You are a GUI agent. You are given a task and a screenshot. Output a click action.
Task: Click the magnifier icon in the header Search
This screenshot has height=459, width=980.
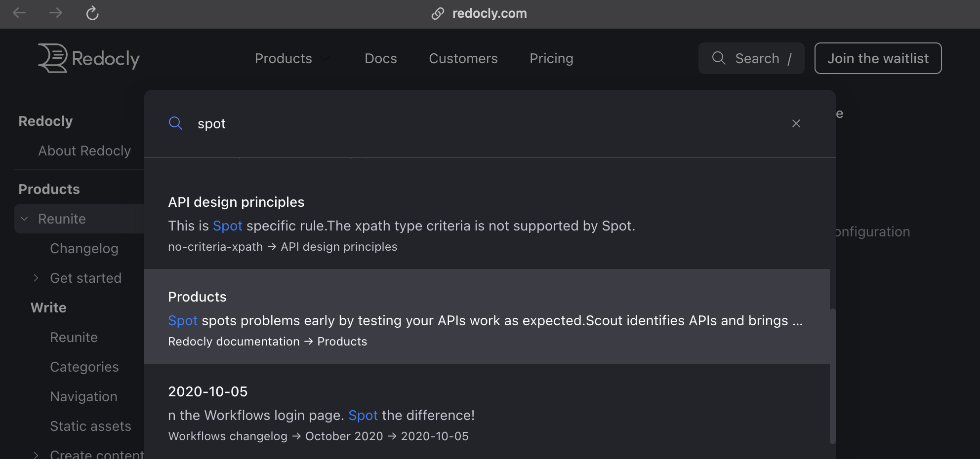(719, 58)
